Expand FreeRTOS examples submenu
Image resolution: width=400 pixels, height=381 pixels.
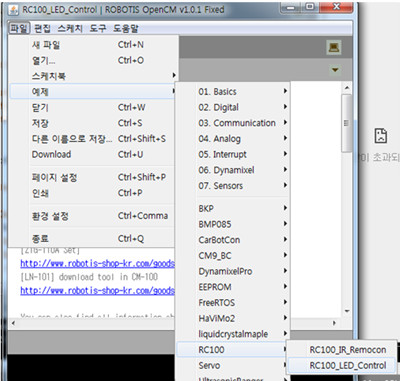[x=233, y=302]
